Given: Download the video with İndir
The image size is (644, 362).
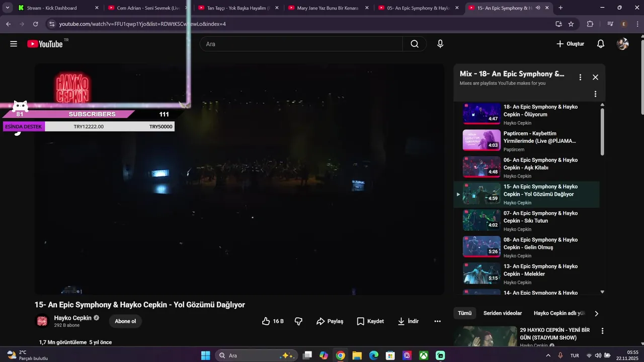Looking at the screenshot, I should (x=408, y=321).
